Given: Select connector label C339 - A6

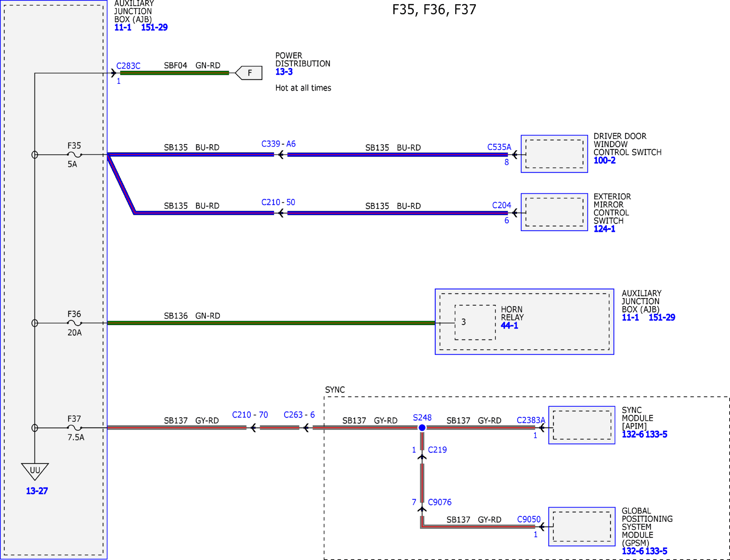Looking at the screenshot, I should (278, 144).
